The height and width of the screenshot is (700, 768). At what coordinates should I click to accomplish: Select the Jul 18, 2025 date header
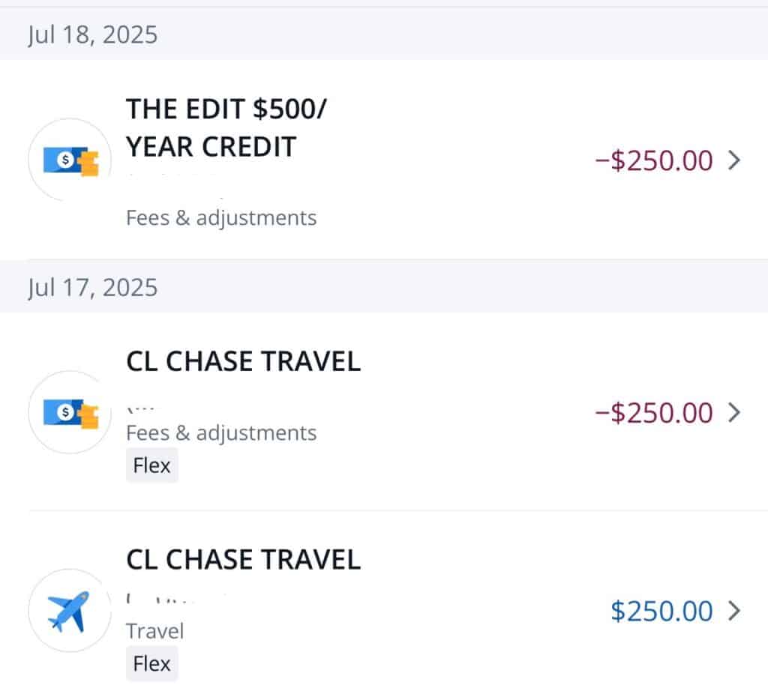[x=93, y=35]
